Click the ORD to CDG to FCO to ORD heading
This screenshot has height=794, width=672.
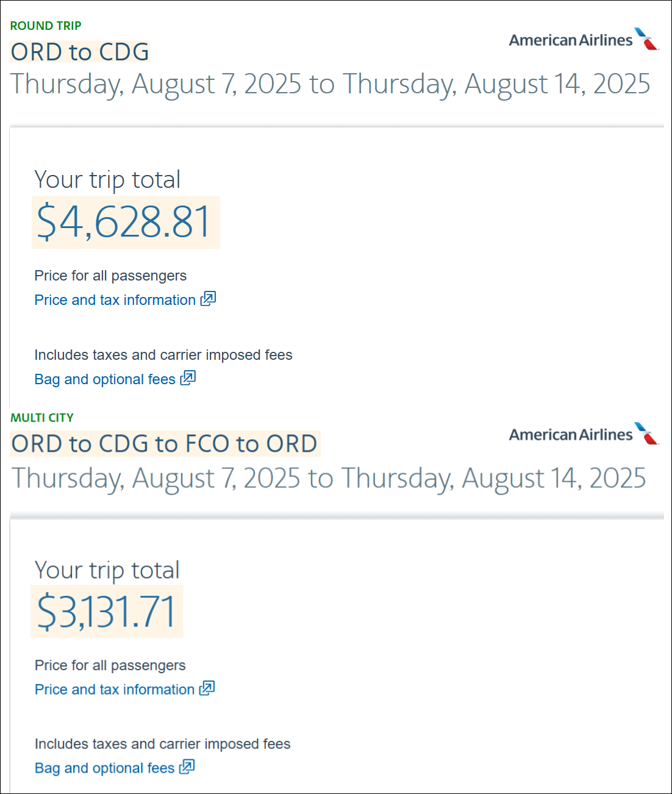(x=165, y=444)
